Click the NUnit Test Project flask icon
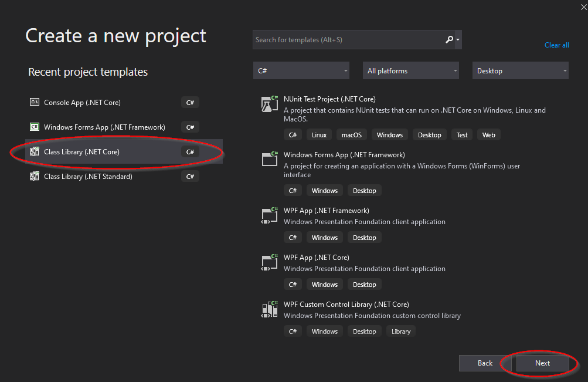 pos(269,104)
